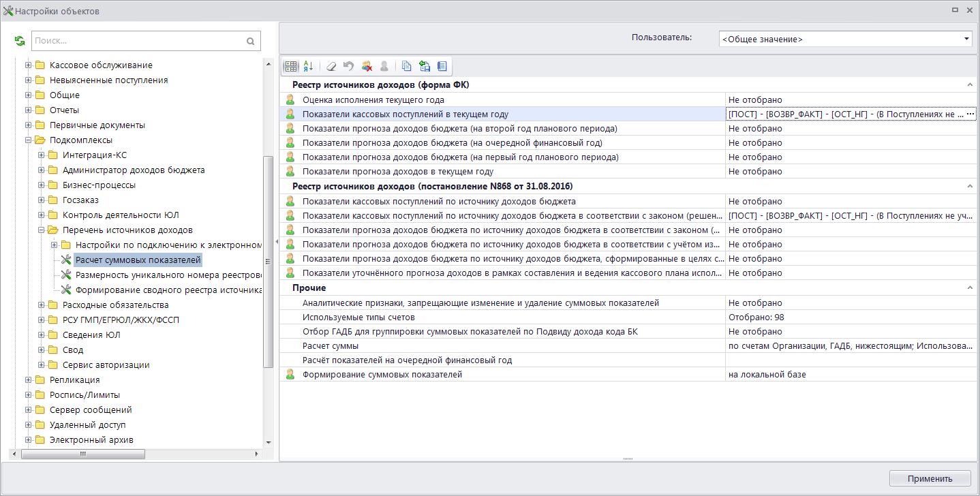Collapse Перечень источников доходов node

click(x=42, y=230)
